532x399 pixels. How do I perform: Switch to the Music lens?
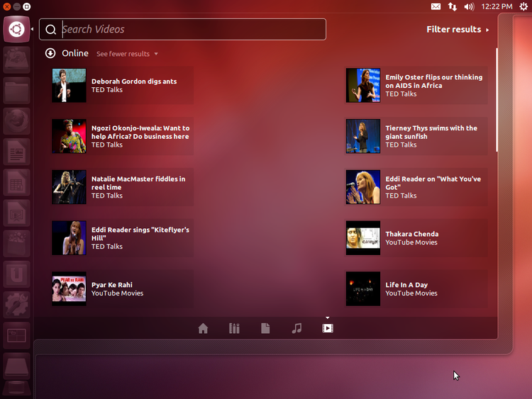(x=297, y=328)
